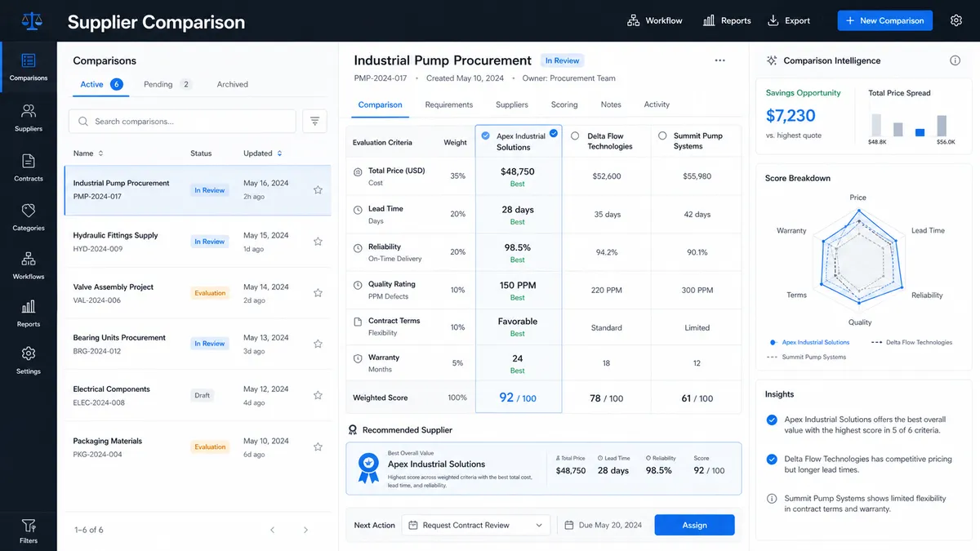Select the Summit Pump Systems radio

point(662,136)
